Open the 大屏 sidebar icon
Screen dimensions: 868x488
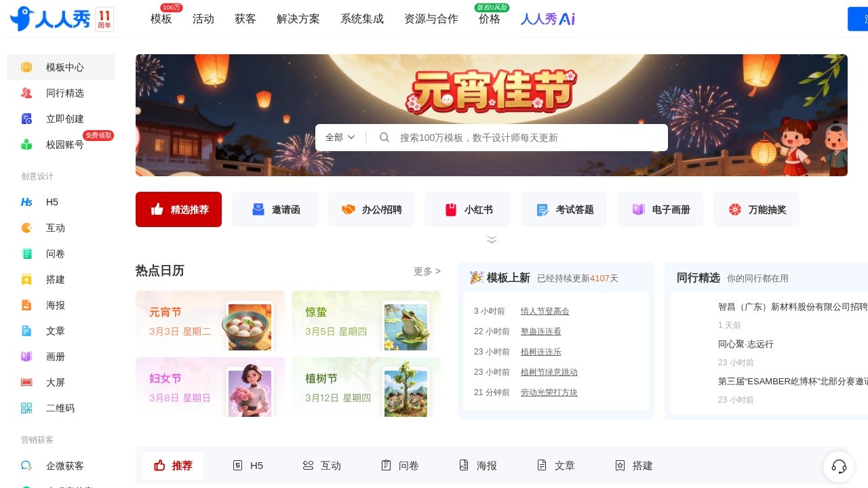(x=26, y=382)
